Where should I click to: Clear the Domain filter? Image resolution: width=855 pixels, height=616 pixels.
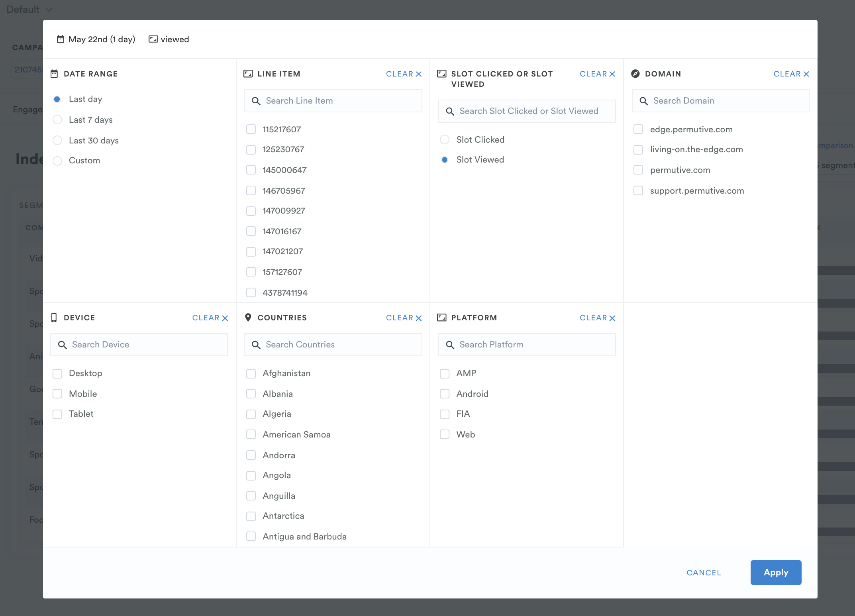(x=791, y=74)
